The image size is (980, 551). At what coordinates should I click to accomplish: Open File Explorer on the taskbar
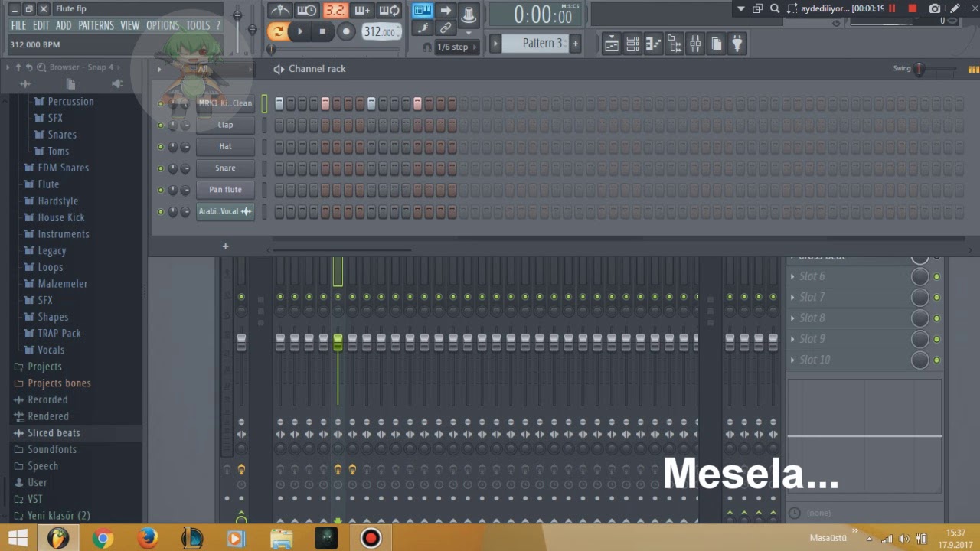tap(282, 539)
